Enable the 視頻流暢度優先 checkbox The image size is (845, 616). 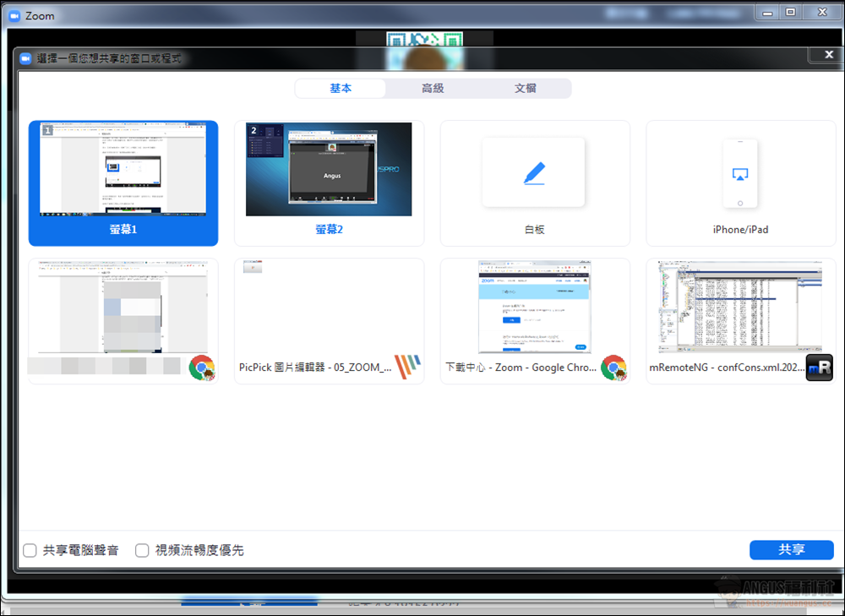[x=142, y=550]
